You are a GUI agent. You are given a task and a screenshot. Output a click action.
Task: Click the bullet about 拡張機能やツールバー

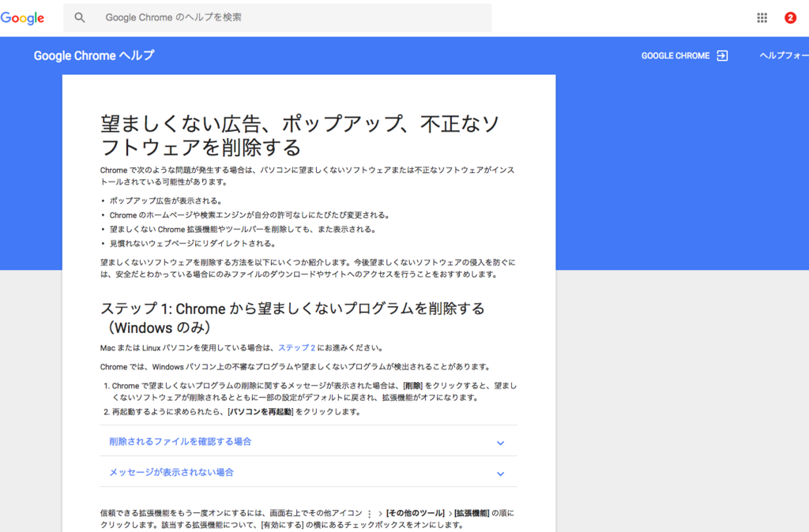(243, 230)
